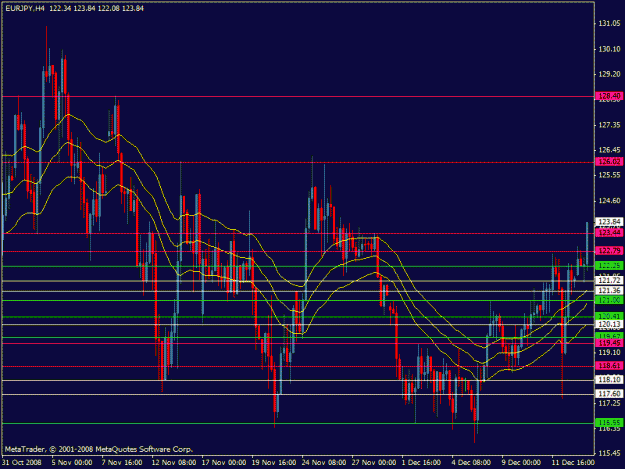
Task: Select the green 122.25 price level label
Action: 609,266
